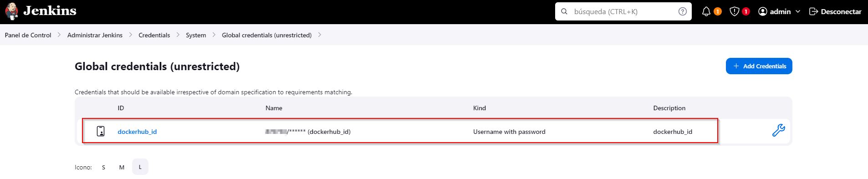
Task: Open the dockerhub_id credential link
Action: 137,132
